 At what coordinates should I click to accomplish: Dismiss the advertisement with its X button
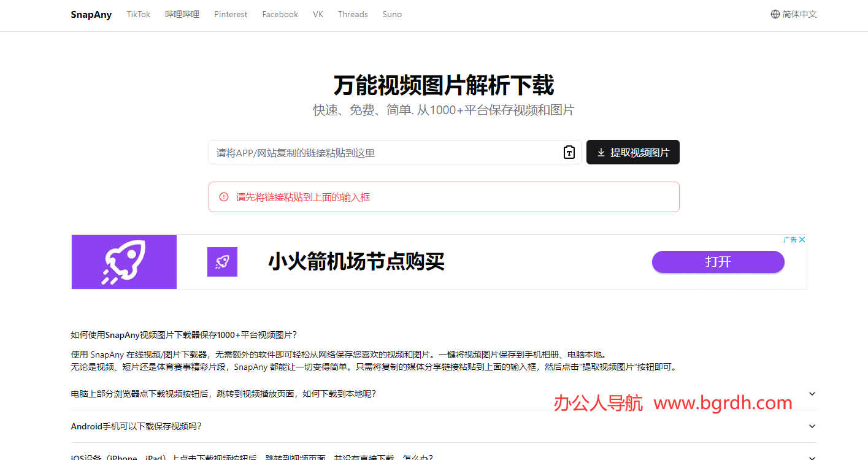tap(802, 239)
